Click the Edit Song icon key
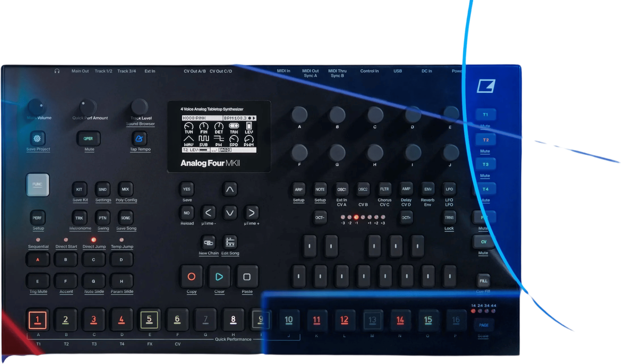Screen dimensions: 621x364 click(230, 243)
